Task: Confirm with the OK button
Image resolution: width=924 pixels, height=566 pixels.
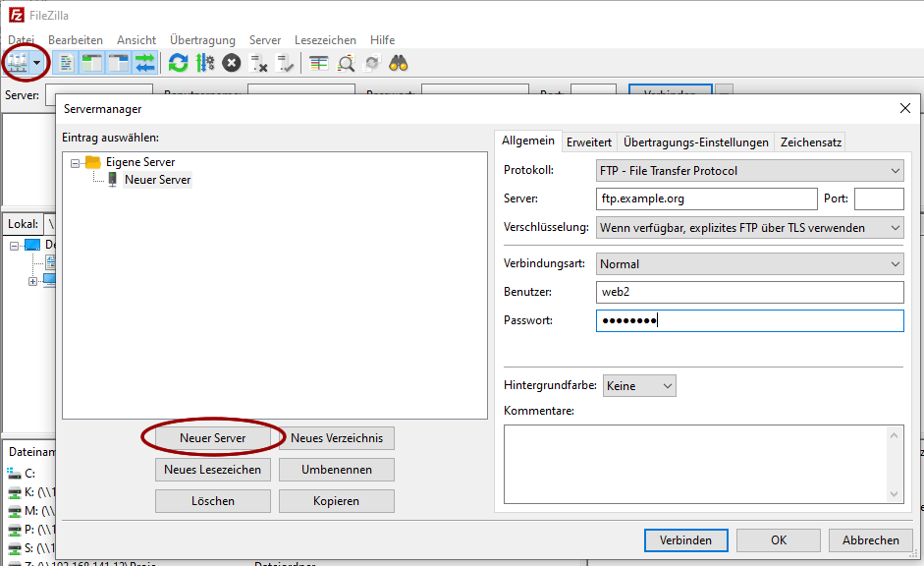Action: click(x=779, y=540)
